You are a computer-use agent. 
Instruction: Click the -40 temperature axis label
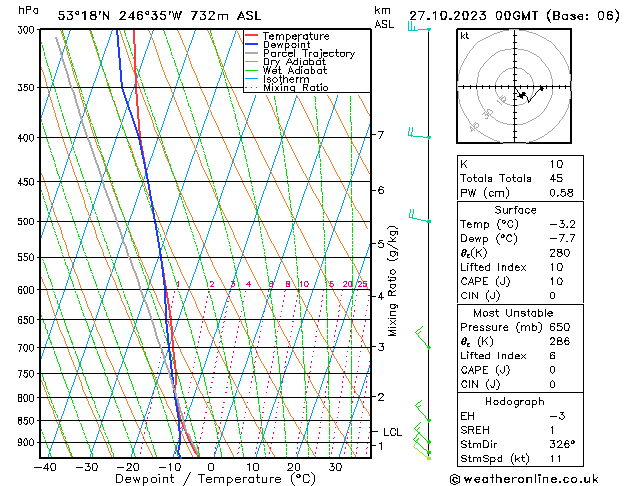[45, 467]
